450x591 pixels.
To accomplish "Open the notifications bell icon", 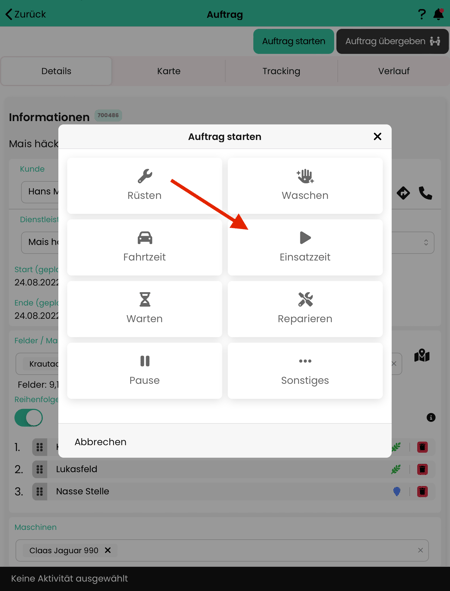I will point(438,14).
